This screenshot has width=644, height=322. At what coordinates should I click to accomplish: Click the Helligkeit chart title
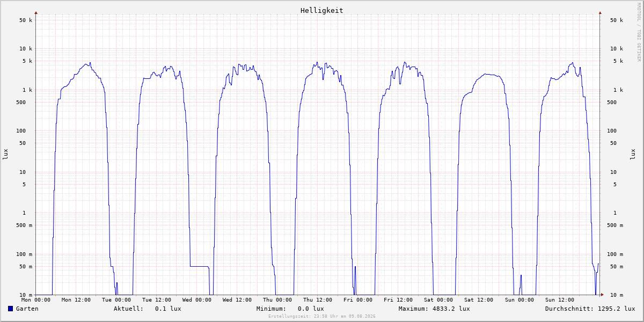pyautogui.click(x=322, y=10)
